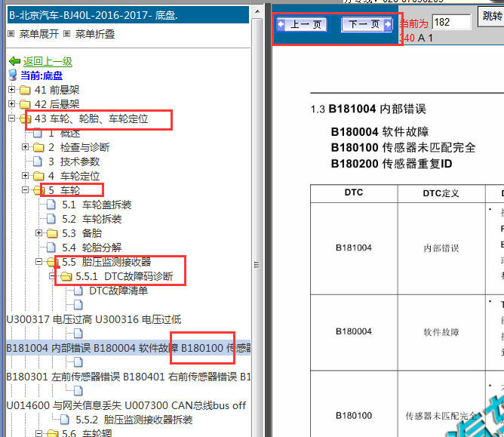
Task: Click computer icon beside 当前:底盘
Action: tap(13, 75)
